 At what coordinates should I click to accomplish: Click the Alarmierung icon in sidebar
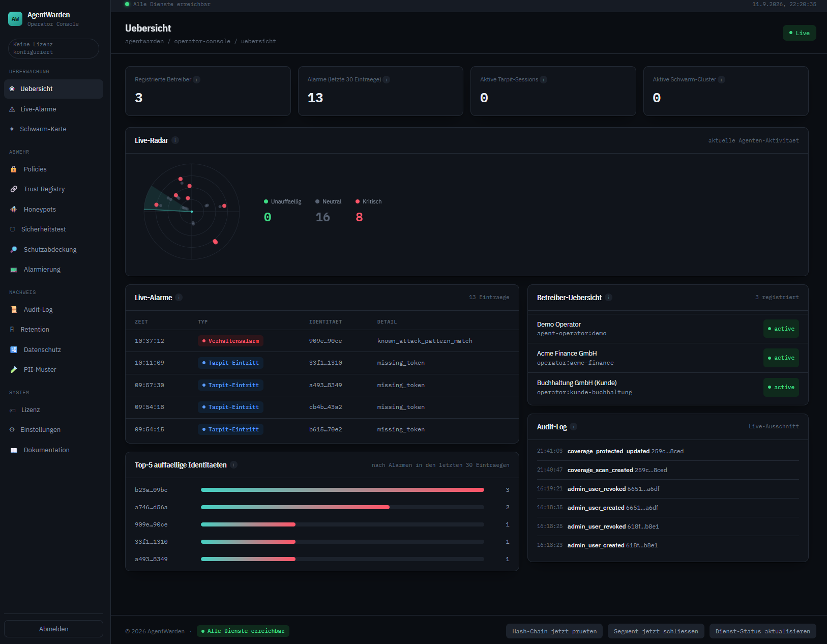[14, 270]
